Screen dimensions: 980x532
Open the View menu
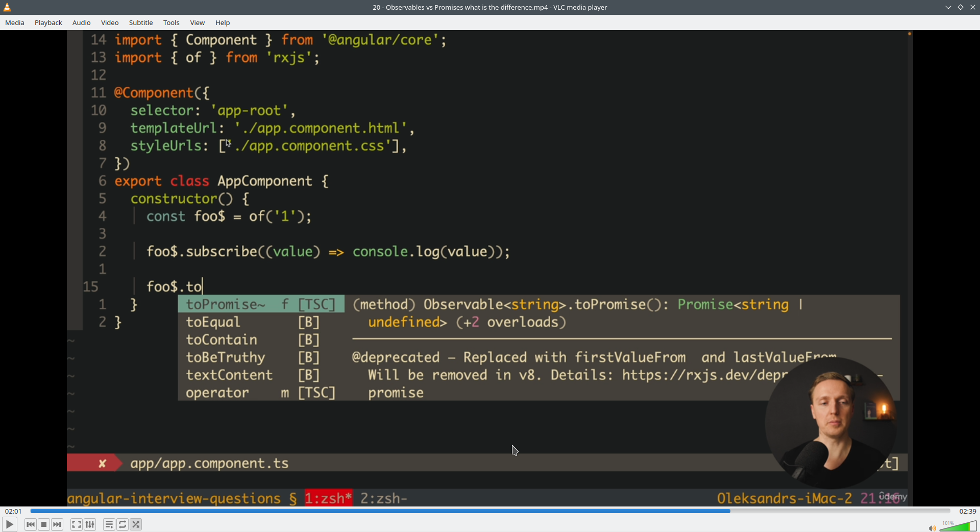click(x=198, y=22)
